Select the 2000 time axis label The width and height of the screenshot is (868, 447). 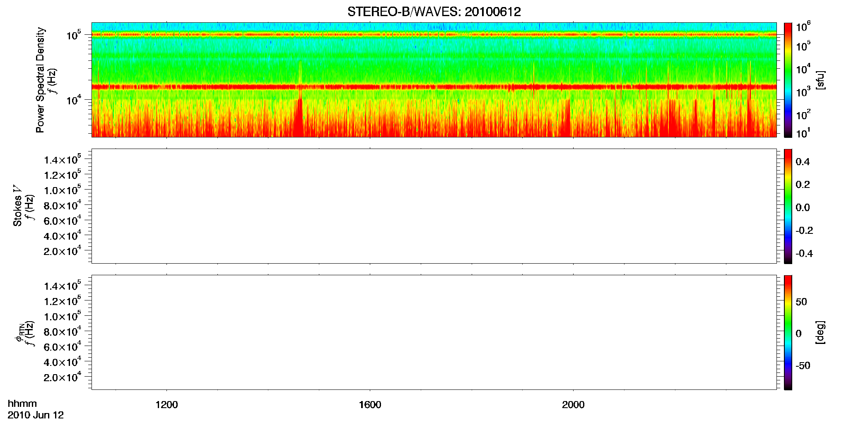coord(573,405)
